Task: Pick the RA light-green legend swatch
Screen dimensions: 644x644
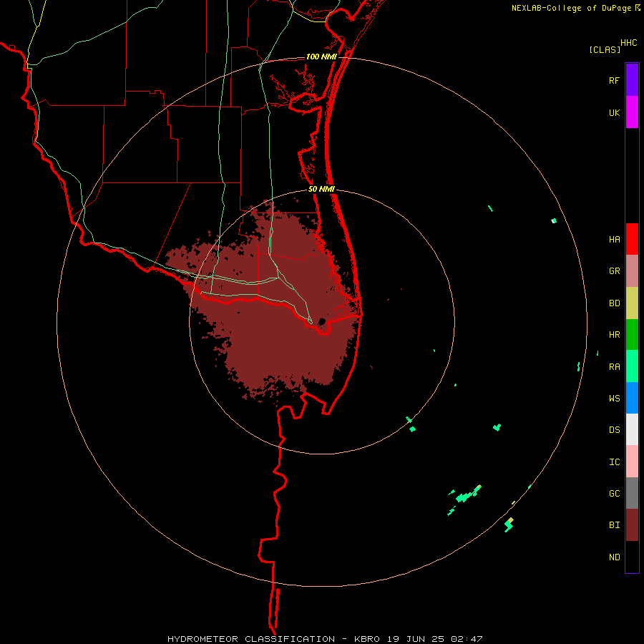Action: point(632,366)
